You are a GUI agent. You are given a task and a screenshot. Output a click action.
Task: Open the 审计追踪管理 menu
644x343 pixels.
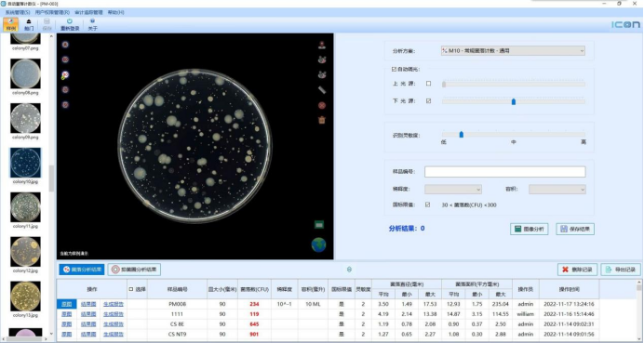point(88,12)
